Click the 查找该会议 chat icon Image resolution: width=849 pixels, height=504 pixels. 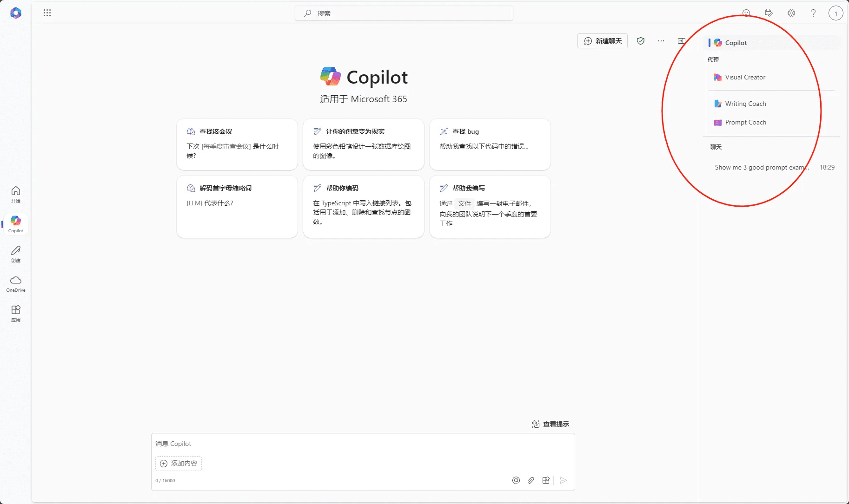191,131
